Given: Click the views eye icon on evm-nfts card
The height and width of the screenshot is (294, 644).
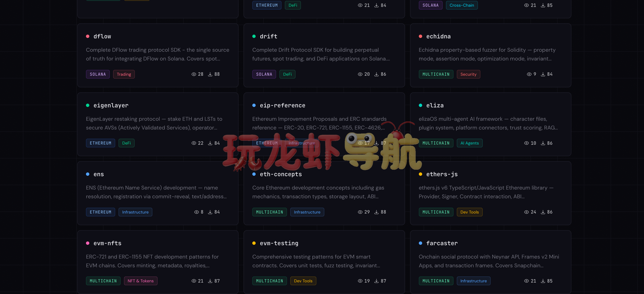Looking at the screenshot, I should tap(194, 281).
